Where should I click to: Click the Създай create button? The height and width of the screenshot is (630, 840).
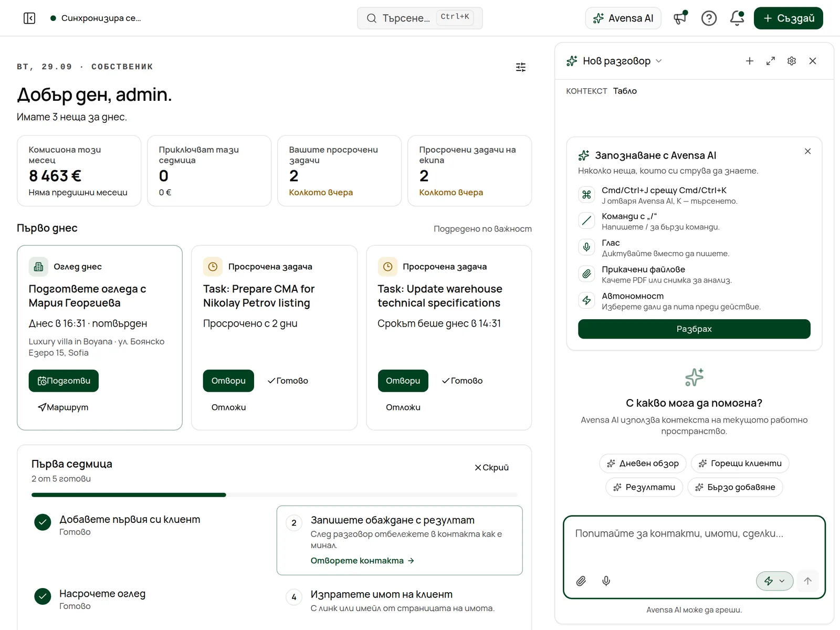click(788, 18)
